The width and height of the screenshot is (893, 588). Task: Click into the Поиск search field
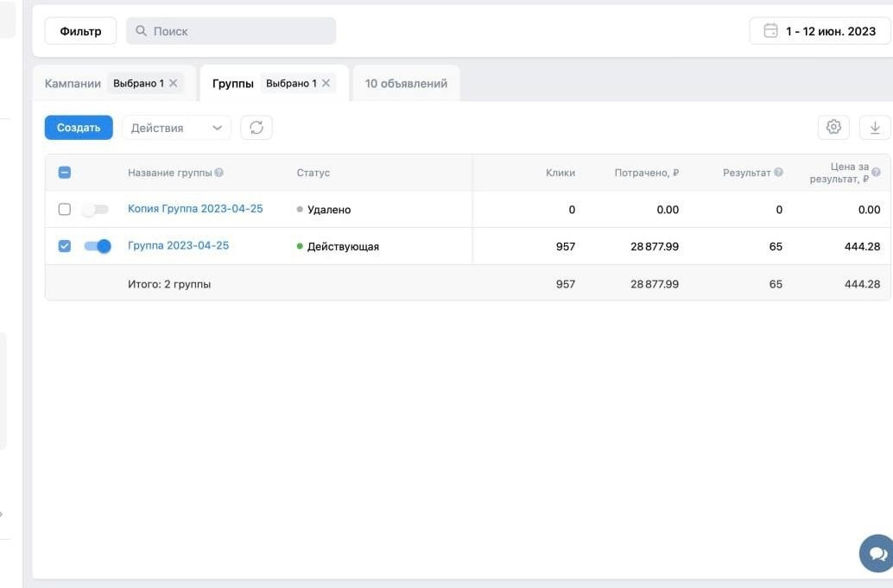231,31
